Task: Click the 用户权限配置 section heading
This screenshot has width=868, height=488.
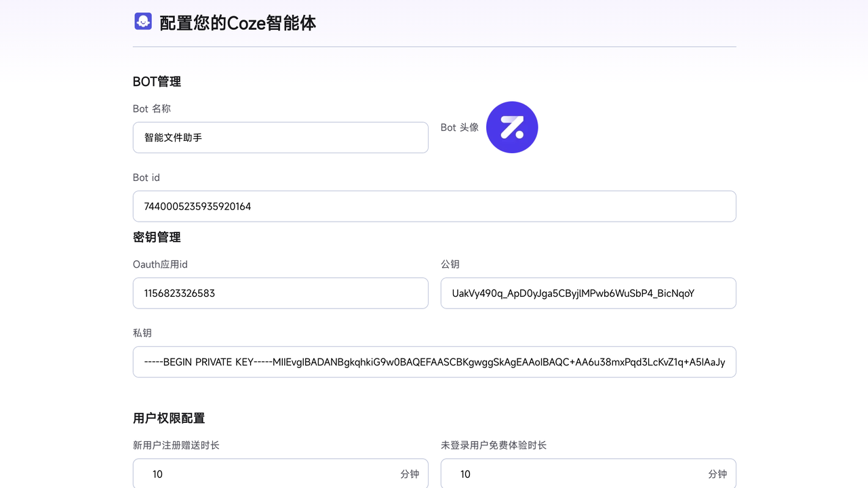Action: click(169, 418)
